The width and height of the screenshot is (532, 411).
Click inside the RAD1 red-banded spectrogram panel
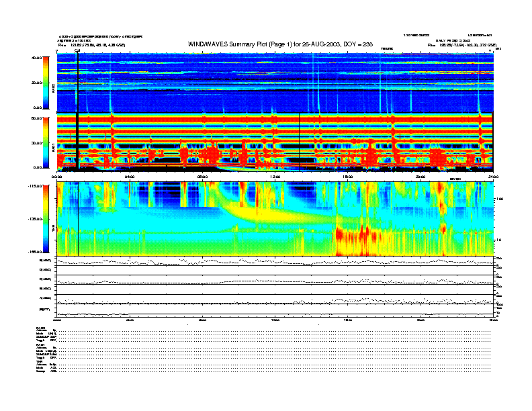pyautogui.click(x=275, y=142)
